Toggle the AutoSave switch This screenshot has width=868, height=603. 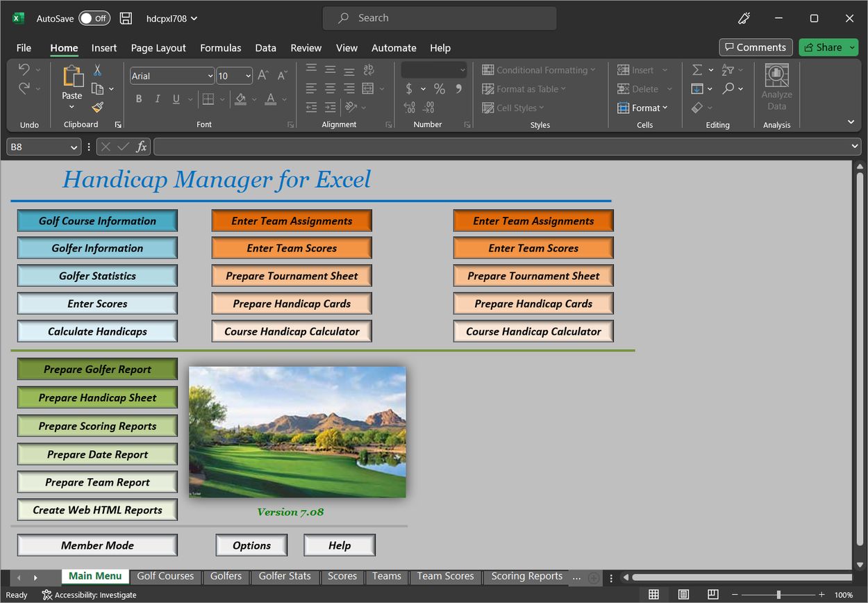pyautogui.click(x=94, y=19)
